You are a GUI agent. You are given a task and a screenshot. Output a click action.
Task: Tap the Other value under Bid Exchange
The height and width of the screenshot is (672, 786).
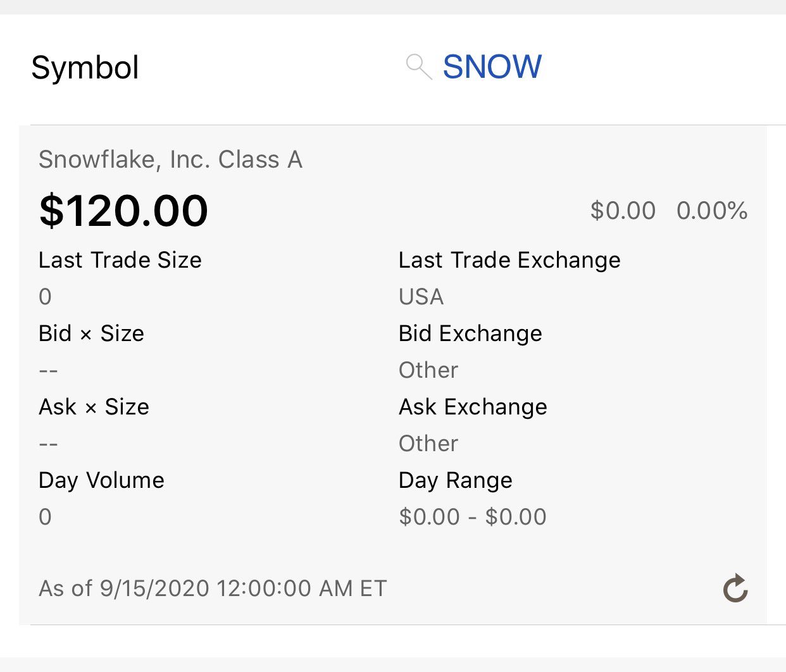click(428, 370)
